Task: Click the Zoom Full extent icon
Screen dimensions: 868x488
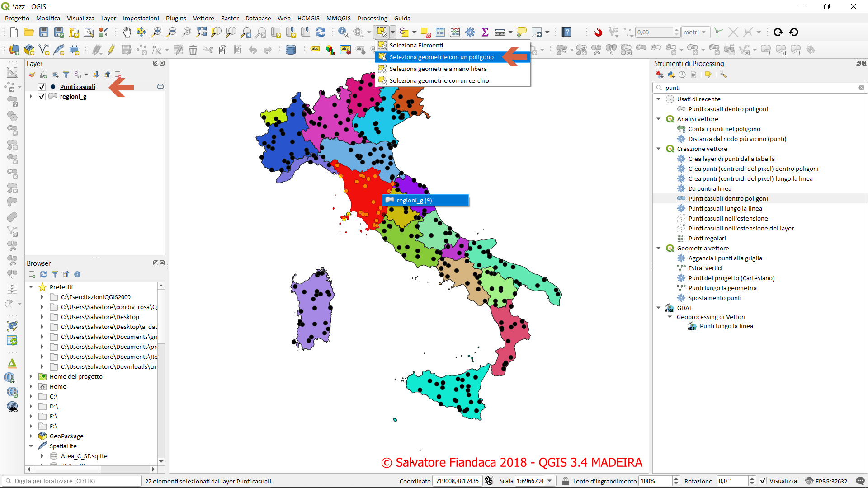Action: (202, 32)
